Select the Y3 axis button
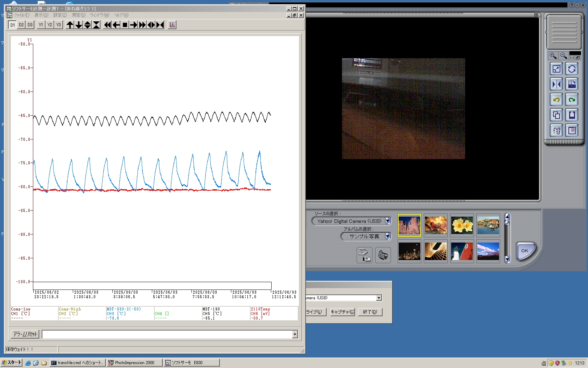 click(x=58, y=25)
